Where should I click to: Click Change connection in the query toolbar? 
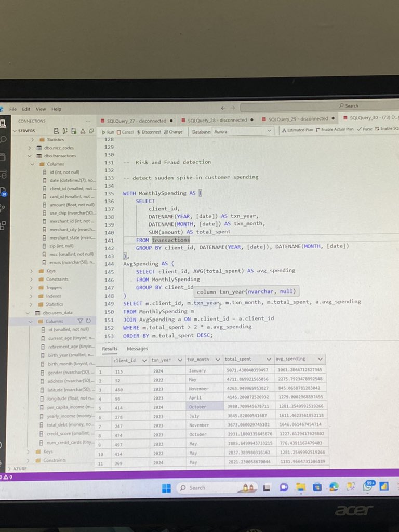coord(173,131)
